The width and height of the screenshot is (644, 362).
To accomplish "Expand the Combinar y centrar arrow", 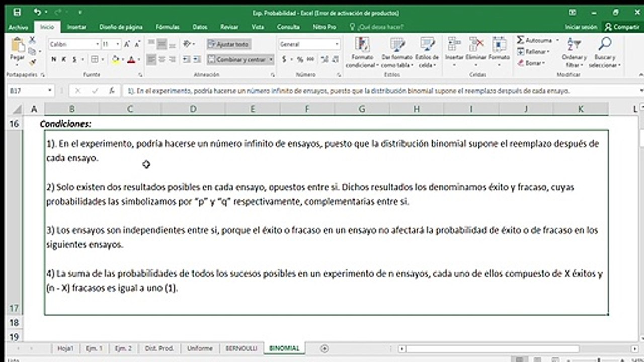I will click(x=271, y=59).
